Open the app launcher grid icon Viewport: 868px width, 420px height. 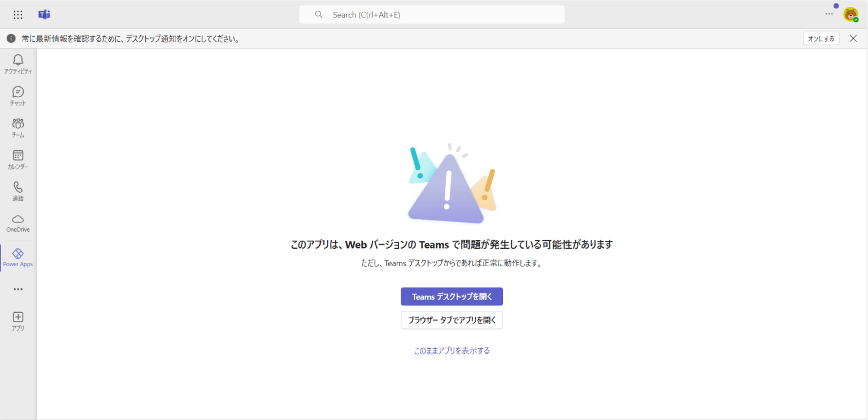coord(18,15)
